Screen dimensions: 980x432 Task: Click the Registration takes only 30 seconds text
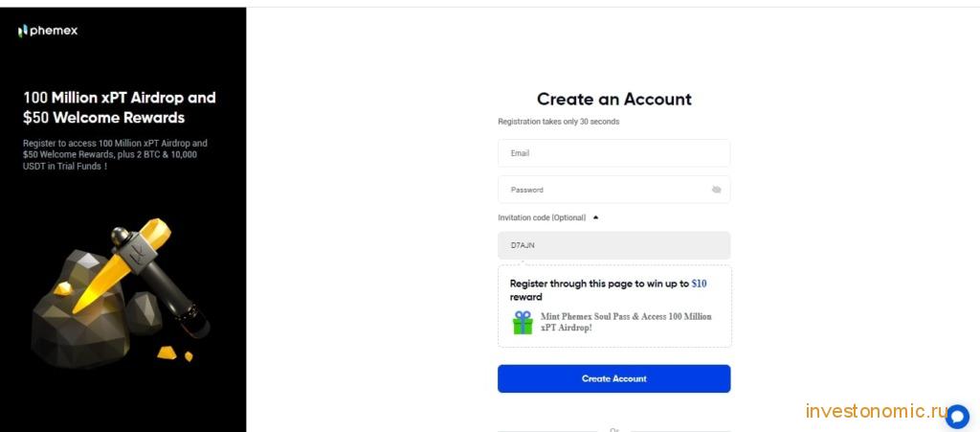[x=559, y=122]
